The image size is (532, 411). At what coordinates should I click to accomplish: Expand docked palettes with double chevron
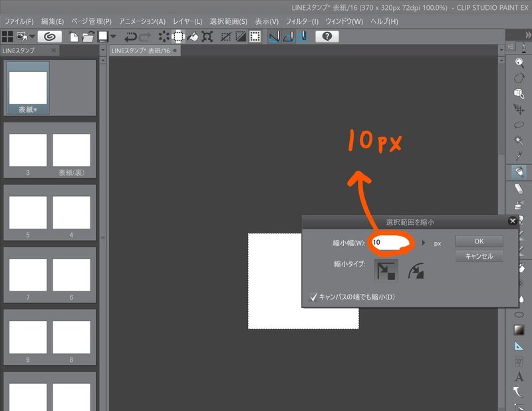tap(528, 35)
